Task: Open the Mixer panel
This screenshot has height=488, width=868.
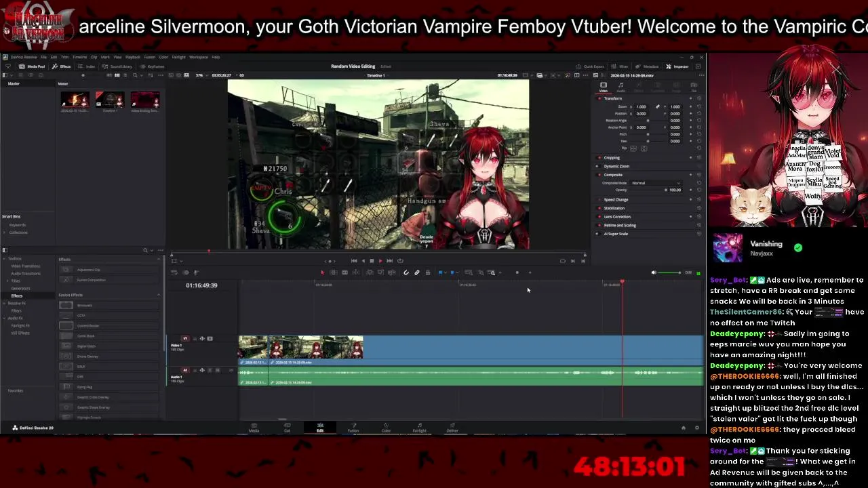Action: click(619, 66)
